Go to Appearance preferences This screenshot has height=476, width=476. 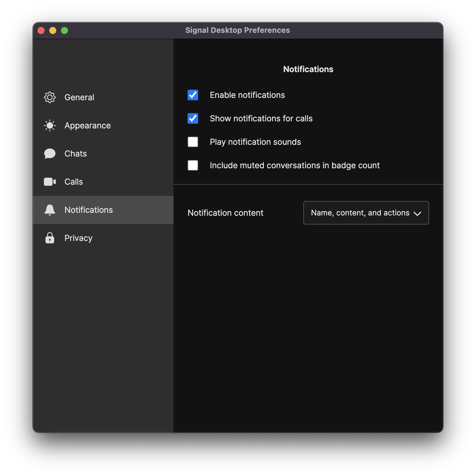tap(87, 125)
